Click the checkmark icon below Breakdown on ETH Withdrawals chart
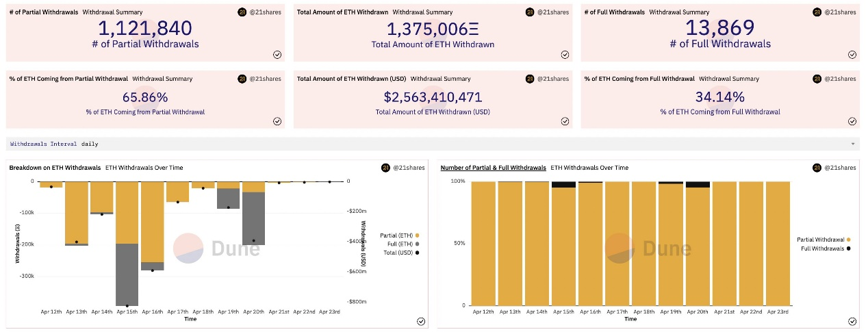 (x=421, y=321)
